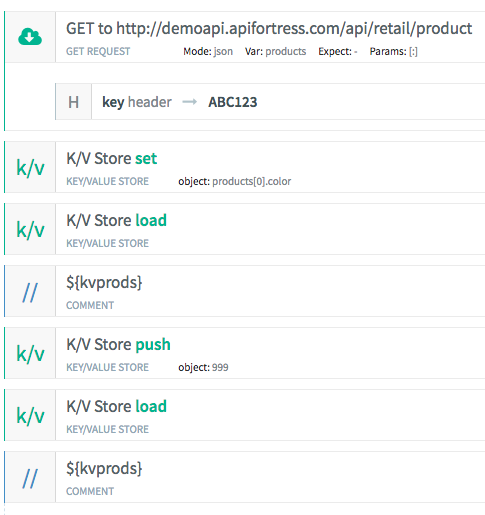The width and height of the screenshot is (485, 515).
Task: Click the first blue comment slashes icon
Action: [x=30, y=292]
